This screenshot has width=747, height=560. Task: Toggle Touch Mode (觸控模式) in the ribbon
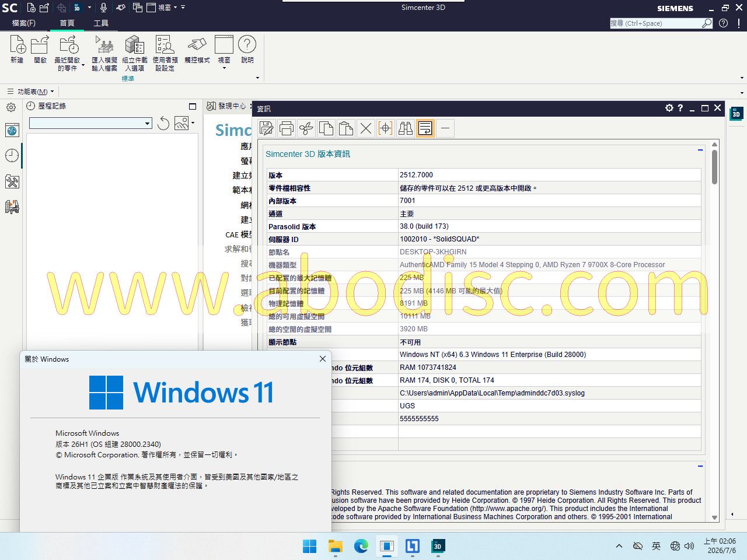pyautogui.click(x=197, y=49)
